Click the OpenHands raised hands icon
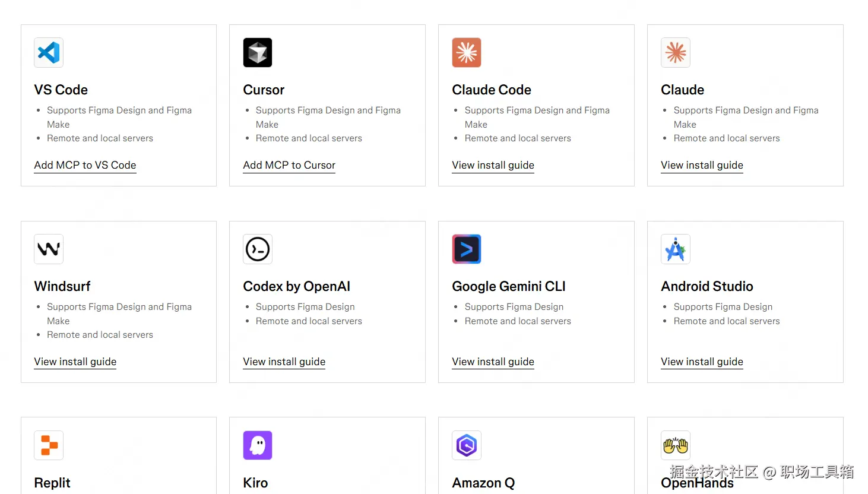This screenshot has height=494, width=868. tap(676, 445)
